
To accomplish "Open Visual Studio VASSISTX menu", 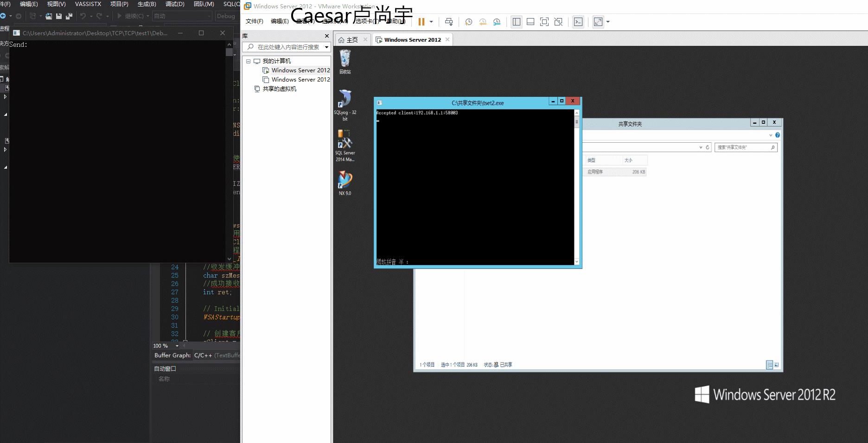I will click(x=88, y=4).
